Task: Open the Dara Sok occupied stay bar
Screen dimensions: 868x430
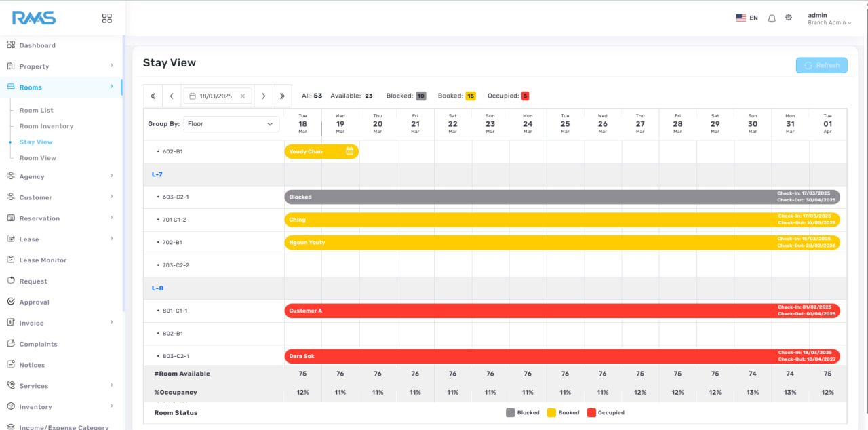Action: [562, 356]
